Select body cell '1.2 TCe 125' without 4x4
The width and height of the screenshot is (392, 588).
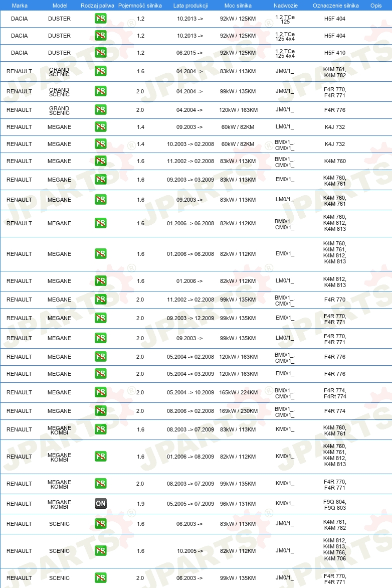pos(285,19)
